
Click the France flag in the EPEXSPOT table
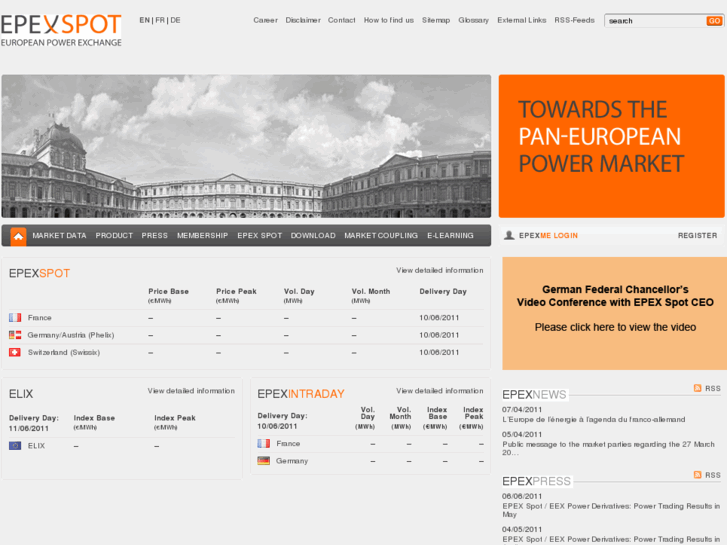(15, 318)
